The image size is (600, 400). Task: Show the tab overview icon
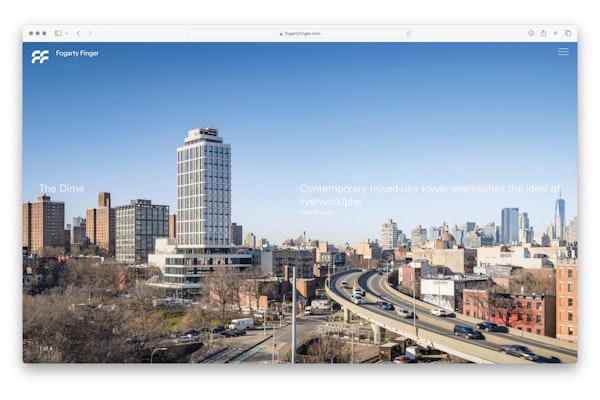coord(568,33)
